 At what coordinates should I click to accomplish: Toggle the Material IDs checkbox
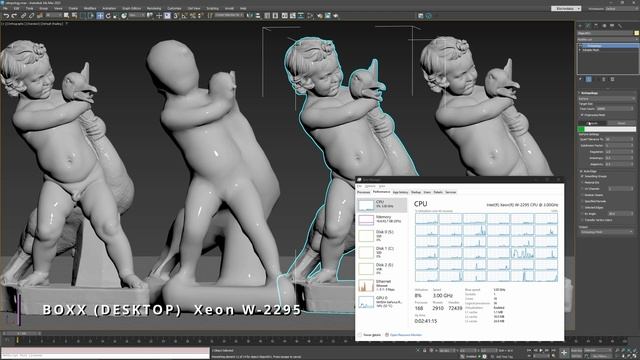click(582, 182)
